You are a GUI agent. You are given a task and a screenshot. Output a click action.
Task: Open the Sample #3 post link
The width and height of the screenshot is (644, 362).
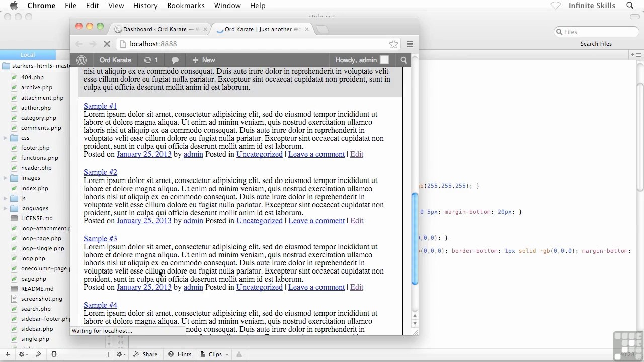coord(100,239)
